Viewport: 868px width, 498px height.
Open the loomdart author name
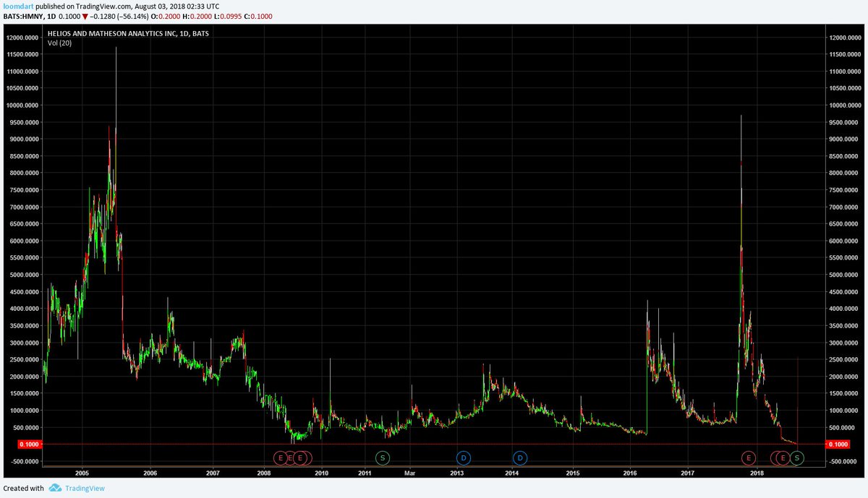coord(19,6)
